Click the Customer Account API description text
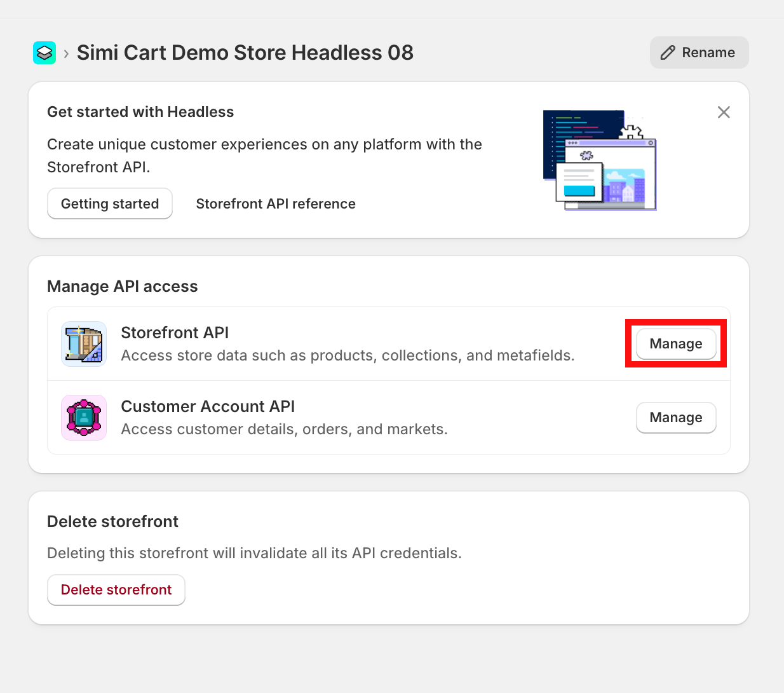Image resolution: width=784 pixels, height=693 pixels. [284, 429]
